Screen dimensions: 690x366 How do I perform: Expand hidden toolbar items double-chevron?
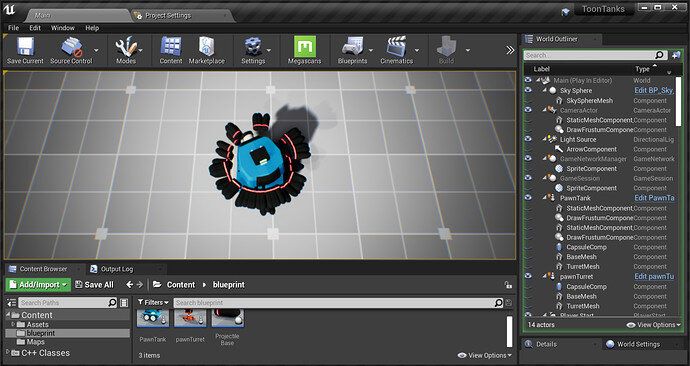[510, 50]
